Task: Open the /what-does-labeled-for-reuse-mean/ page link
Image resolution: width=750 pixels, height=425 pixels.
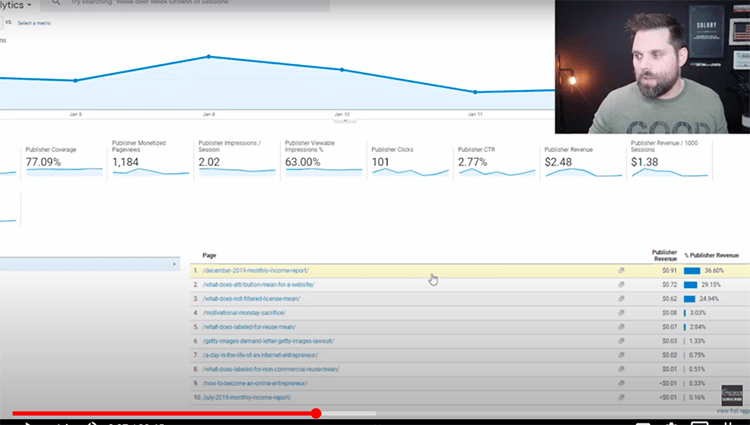Action: click(247, 327)
